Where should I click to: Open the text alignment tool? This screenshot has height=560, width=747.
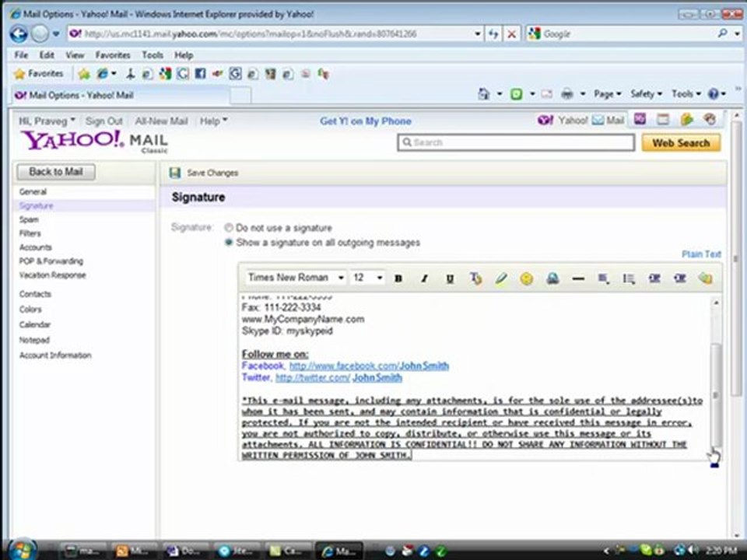pyautogui.click(x=604, y=278)
